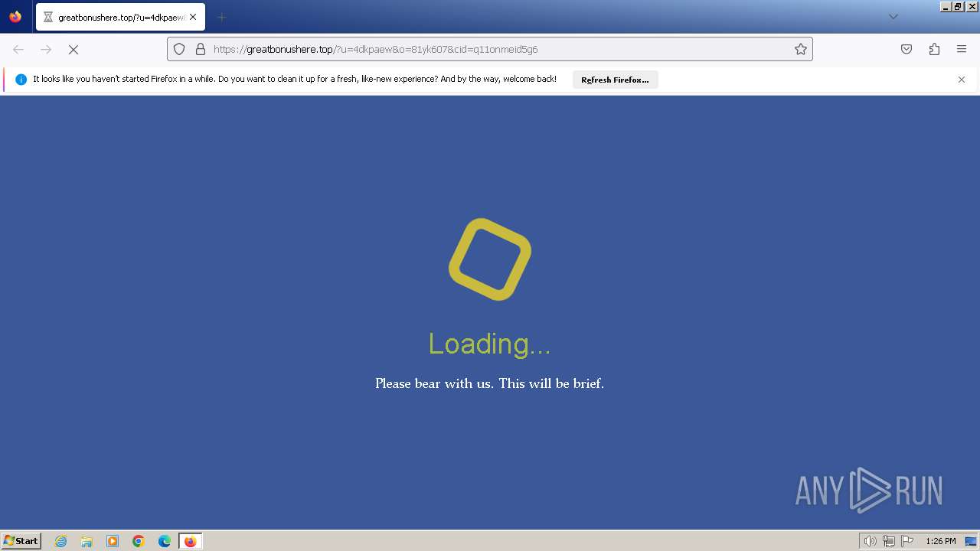Open Windows Media Player from taskbar
The width and height of the screenshot is (980, 551).
click(x=113, y=541)
